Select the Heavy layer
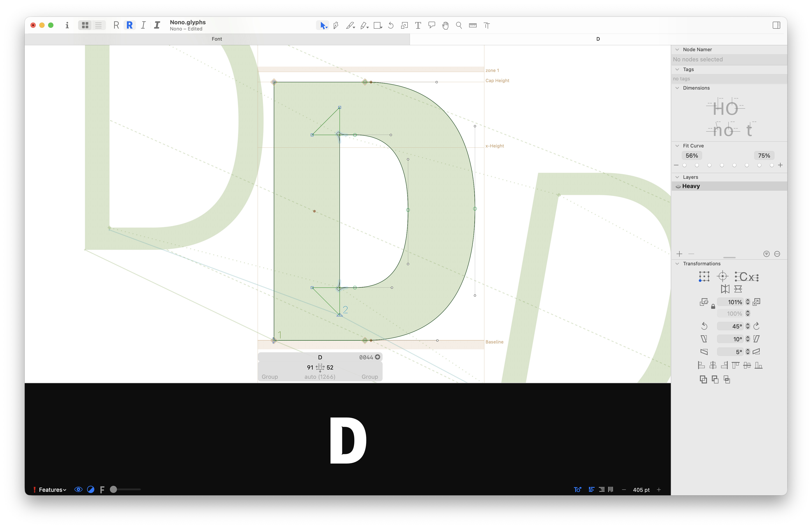Viewport: 812px width, 528px height. (691, 186)
